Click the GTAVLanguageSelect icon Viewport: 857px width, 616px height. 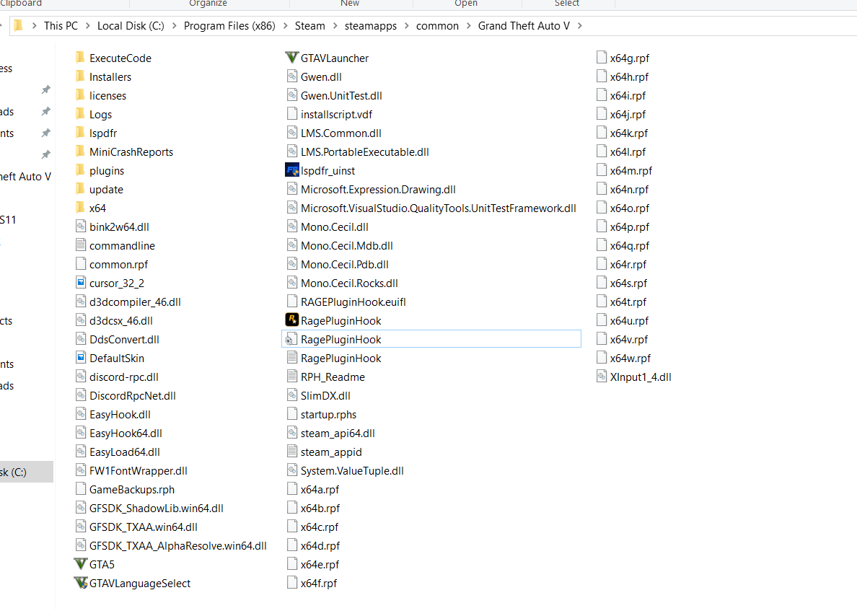coord(80,583)
